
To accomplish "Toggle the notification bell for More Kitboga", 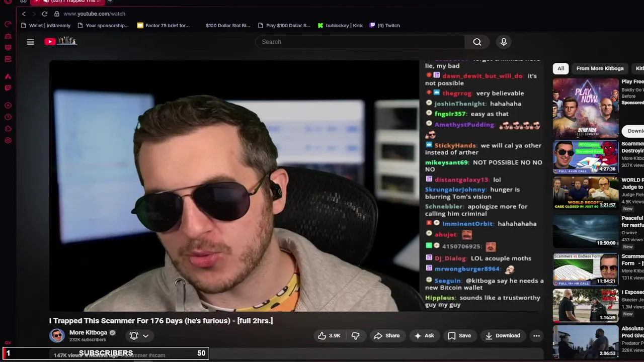I will point(134,335).
